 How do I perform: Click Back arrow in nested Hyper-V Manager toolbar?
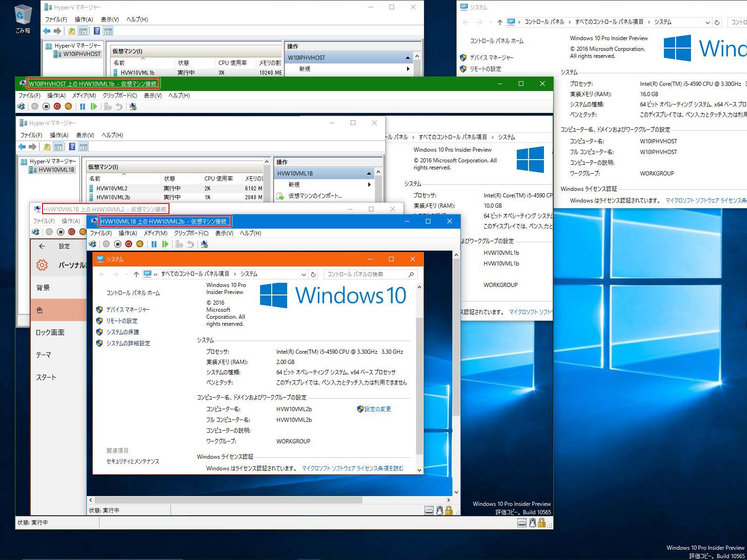click(x=22, y=147)
